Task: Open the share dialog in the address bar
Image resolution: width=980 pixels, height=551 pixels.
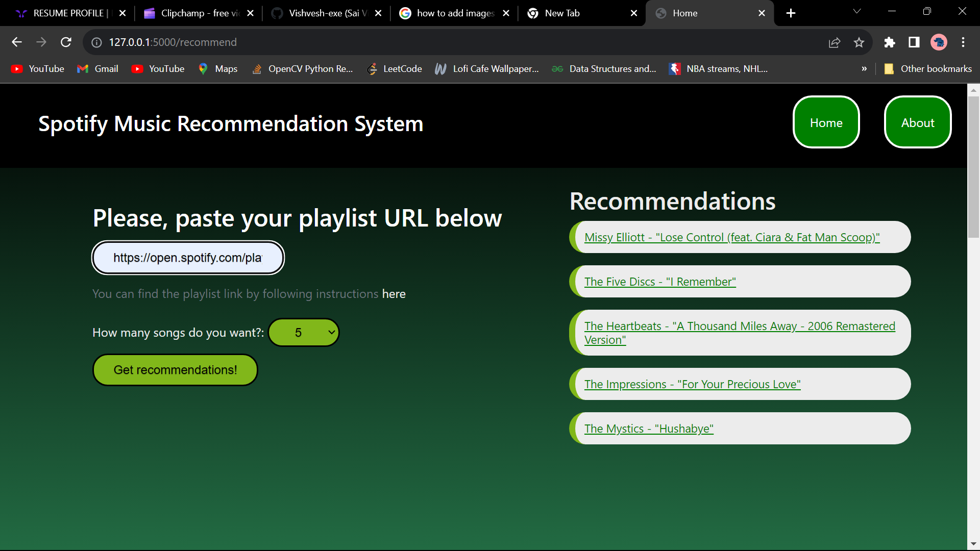Action: pyautogui.click(x=835, y=42)
